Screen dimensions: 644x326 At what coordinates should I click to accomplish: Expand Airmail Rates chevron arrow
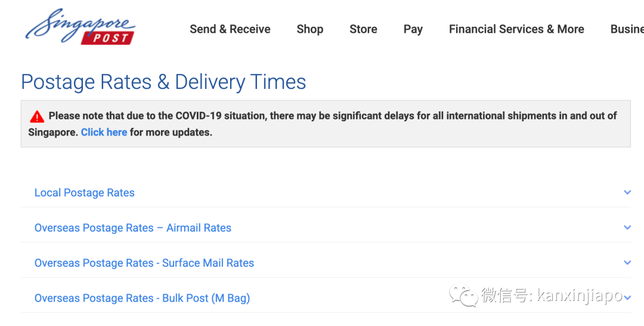(627, 227)
